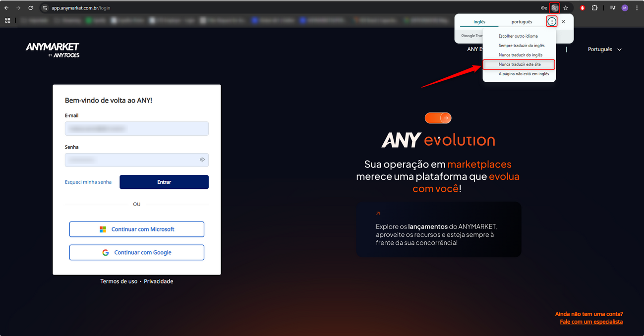Screen dimensions: 644x336
Task: Go back to the previous page
Action: click(6, 8)
